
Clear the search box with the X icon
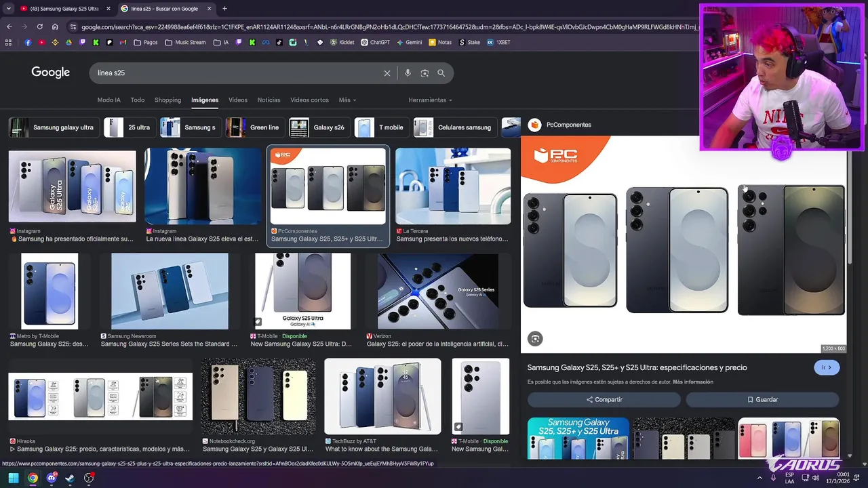[387, 73]
